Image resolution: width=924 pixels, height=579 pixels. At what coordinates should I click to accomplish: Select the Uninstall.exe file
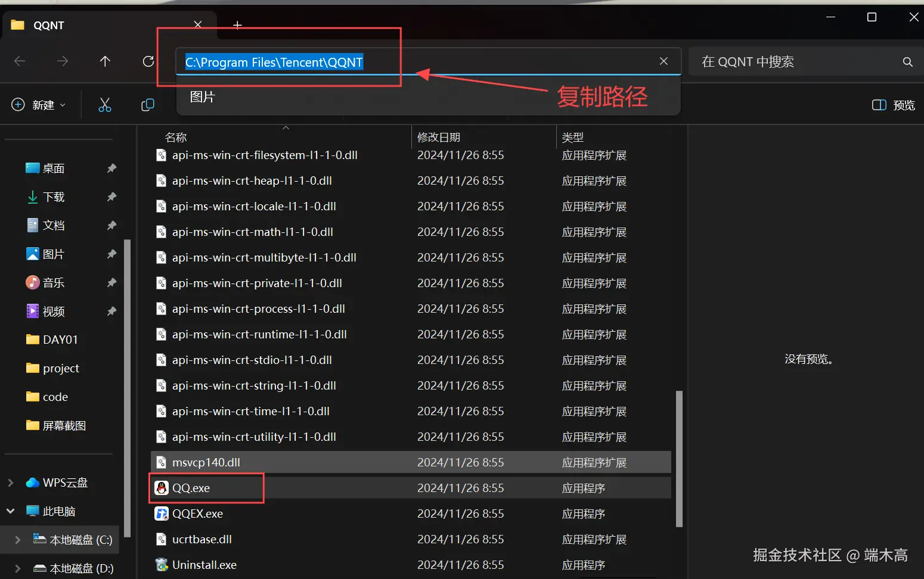click(x=411, y=565)
